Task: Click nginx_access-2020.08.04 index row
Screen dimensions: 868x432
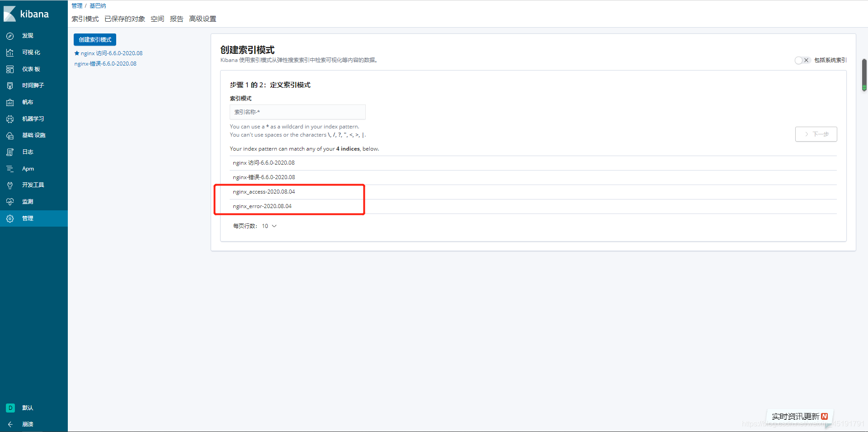Action: pyautogui.click(x=533, y=192)
